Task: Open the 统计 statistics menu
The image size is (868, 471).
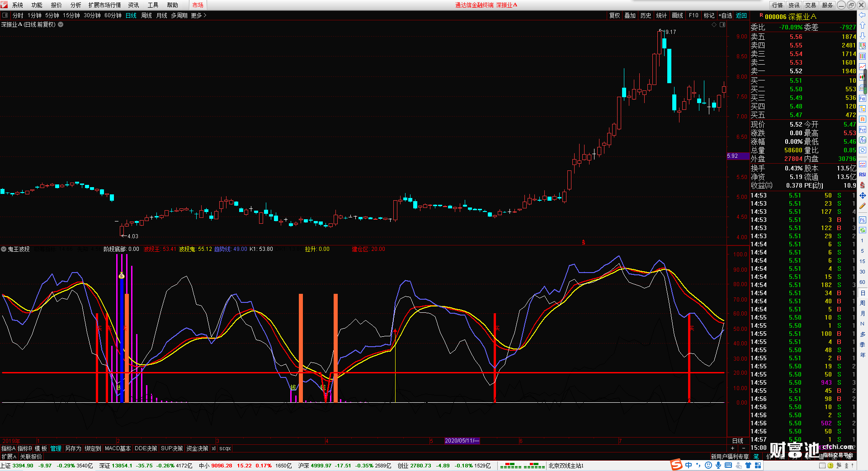Action: 661,15
